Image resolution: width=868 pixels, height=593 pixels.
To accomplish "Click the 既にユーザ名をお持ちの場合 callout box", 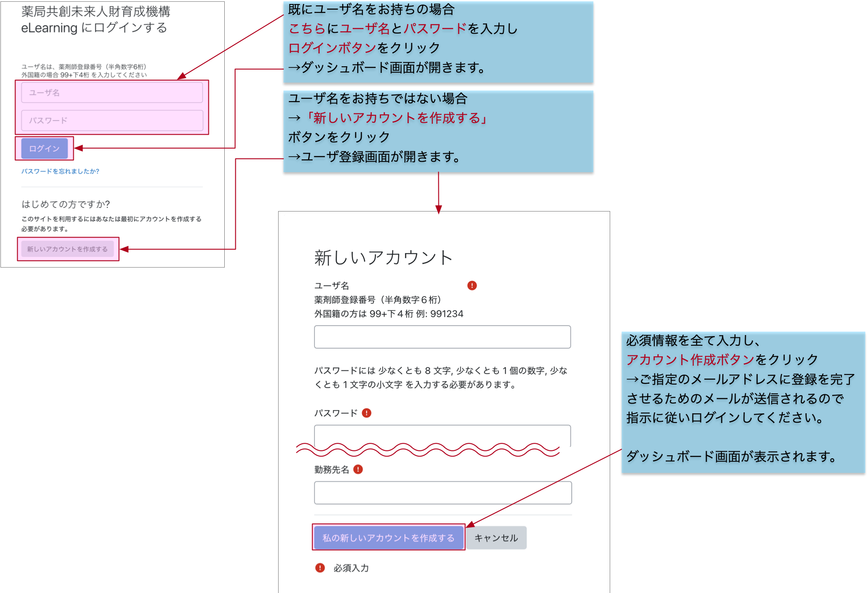I will click(x=438, y=42).
